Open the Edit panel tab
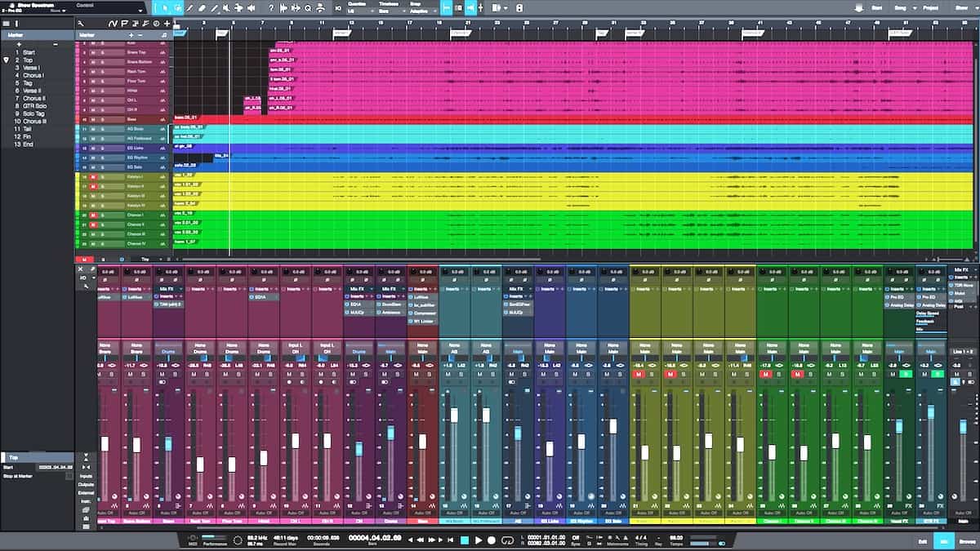The width and height of the screenshot is (980, 551). click(x=922, y=540)
